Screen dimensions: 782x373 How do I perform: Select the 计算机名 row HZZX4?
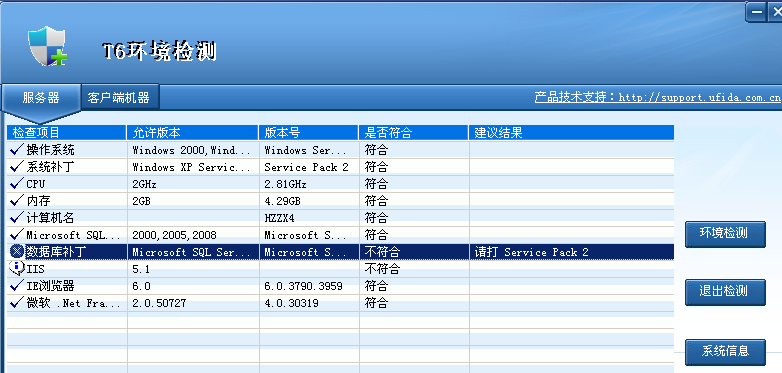[x=340, y=217]
